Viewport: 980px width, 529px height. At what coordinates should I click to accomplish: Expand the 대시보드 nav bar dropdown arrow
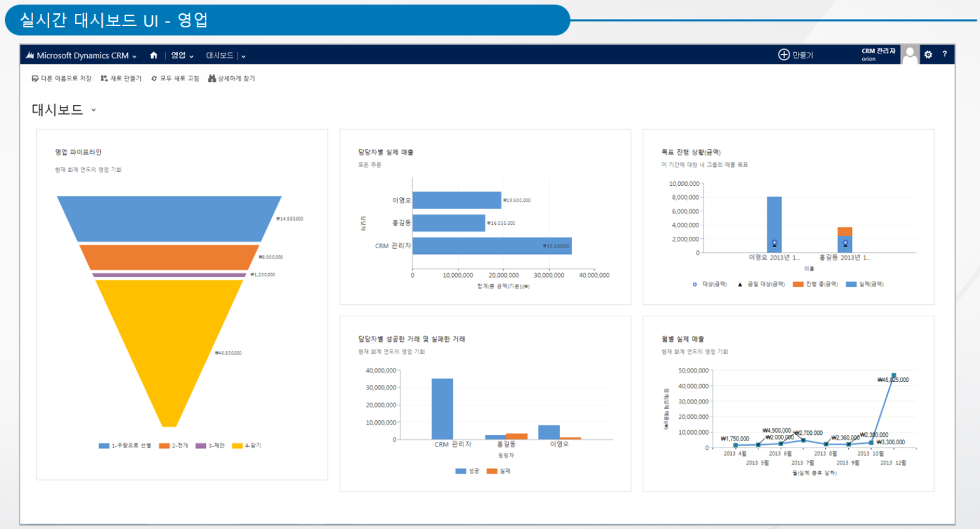point(243,56)
